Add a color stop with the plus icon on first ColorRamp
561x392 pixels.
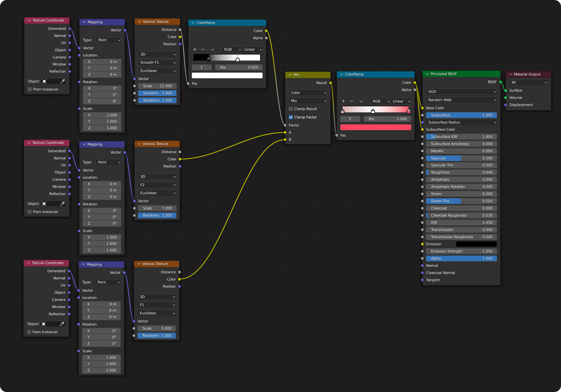195,49
